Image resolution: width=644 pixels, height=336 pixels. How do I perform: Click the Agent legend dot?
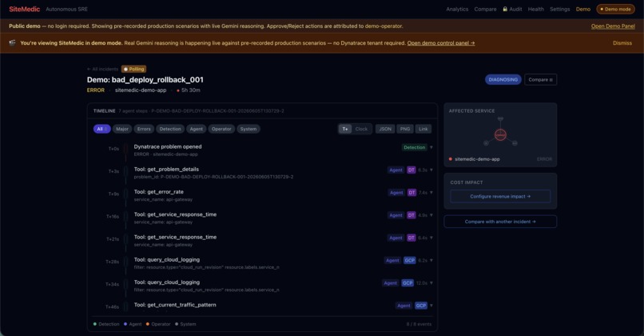click(125, 324)
